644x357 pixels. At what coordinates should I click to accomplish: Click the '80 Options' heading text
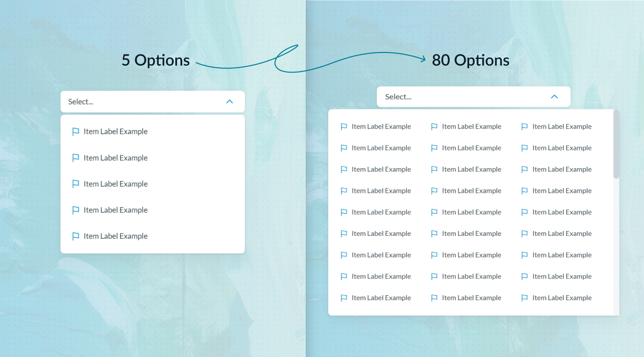(x=470, y=60)
